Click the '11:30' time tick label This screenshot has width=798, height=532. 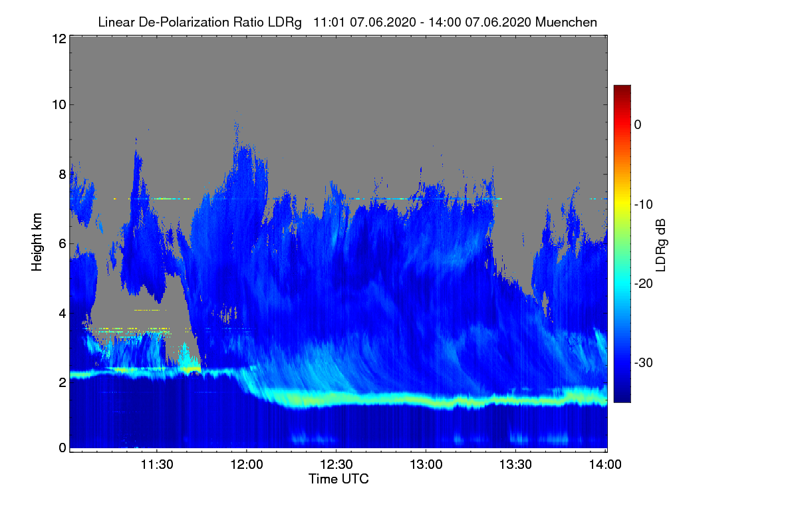click(x=156, y=465)
